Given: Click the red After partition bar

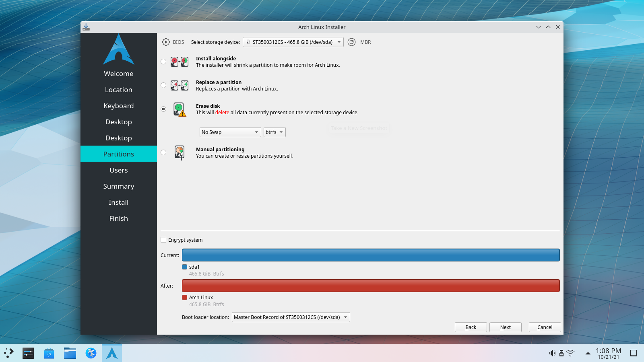Looking at the screenshot, I should coord(371,286).
